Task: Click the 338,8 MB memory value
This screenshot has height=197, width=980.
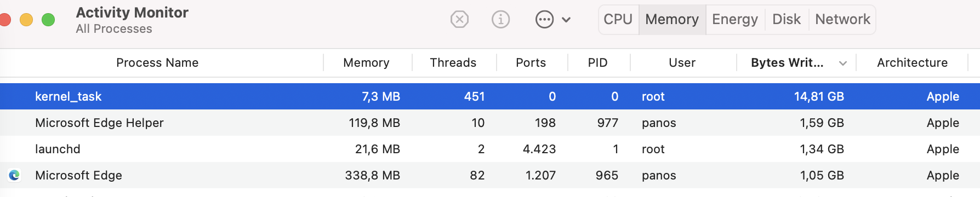Action: click(x=373, y=175)
